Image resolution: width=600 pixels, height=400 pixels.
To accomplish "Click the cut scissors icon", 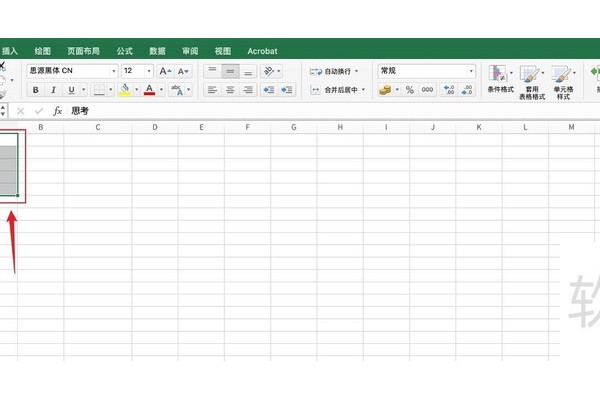I will coord(2,66).
